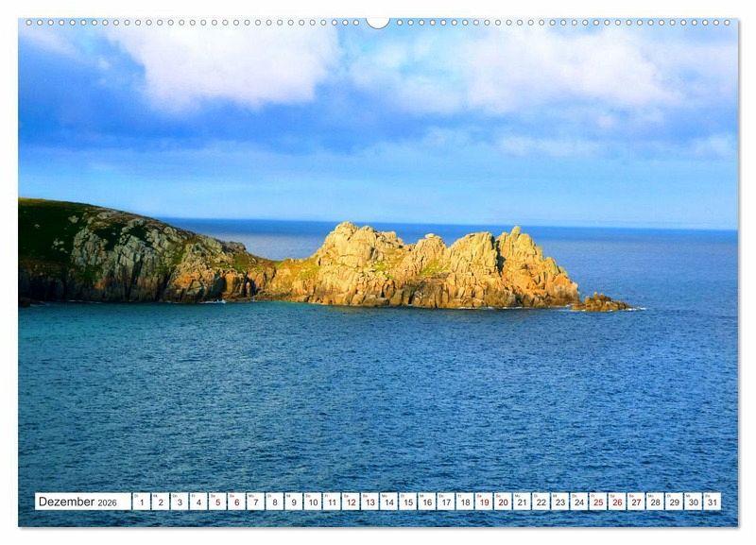Select day 28 in the calendar strip
This screenshot has width=756, height=545.
(654, 502)
